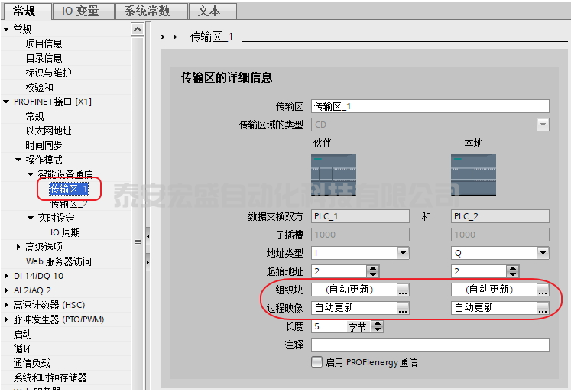Open the partner 过程映像 browse button

click(403, 308)
